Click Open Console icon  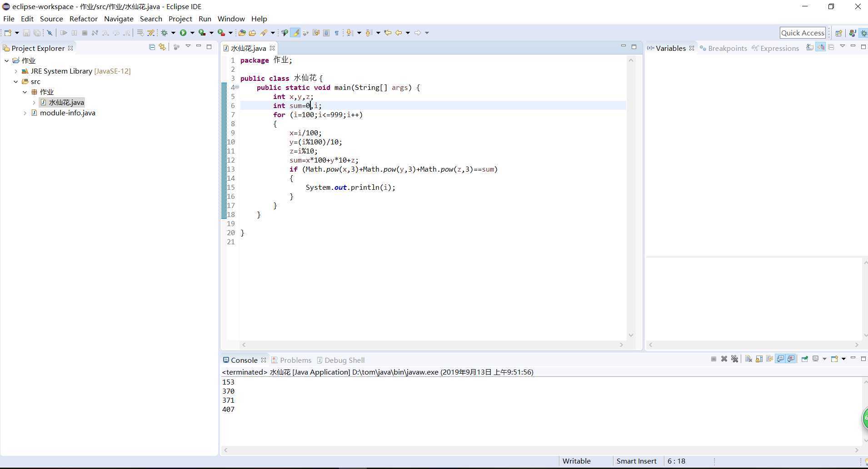(x=834, y=359)
